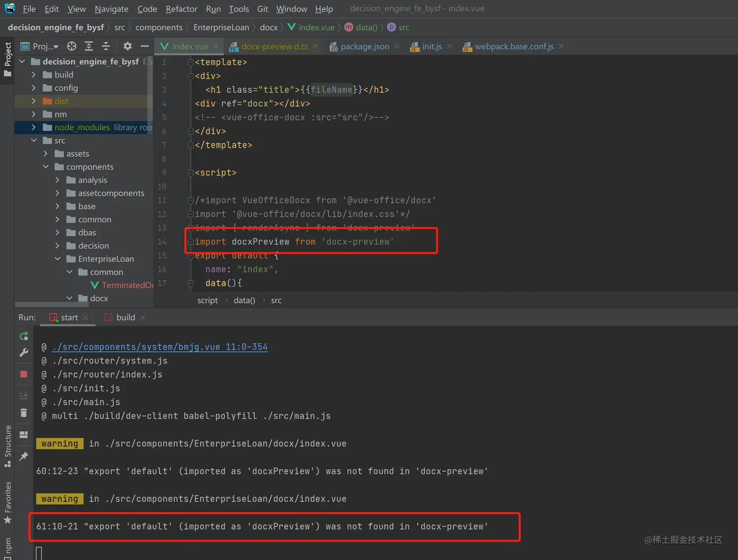Toggle the Structure tool window side tab
Viewport: 738px width, 560px height.
pos(7,446)
